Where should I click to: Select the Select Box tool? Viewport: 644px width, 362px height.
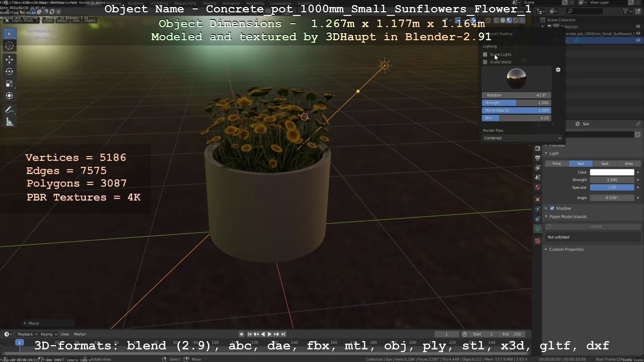(9, 34)
